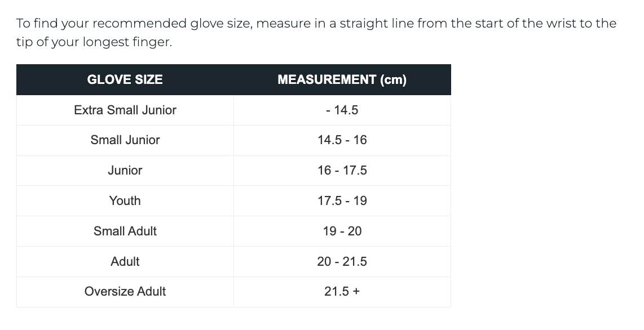The height and width of the screenshot is (330, 644).
Task: Click the Junior glove size cell
Action: point(125,171)
